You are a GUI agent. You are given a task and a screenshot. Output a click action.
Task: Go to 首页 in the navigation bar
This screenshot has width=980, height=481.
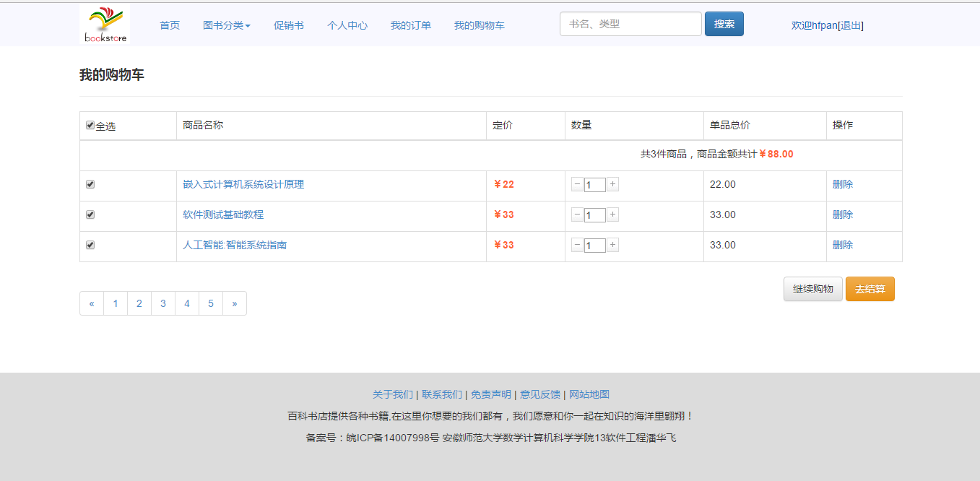[170, 25]
